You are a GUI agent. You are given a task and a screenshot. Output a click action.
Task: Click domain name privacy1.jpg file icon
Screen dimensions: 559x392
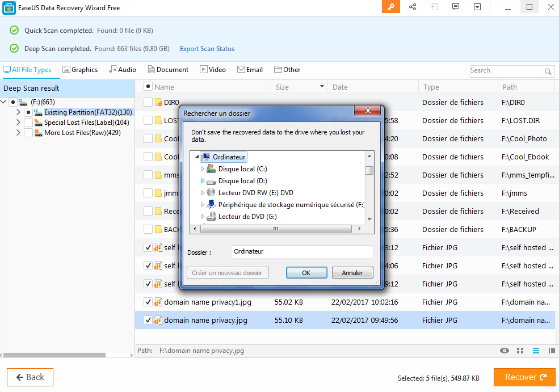coord(158,302)
